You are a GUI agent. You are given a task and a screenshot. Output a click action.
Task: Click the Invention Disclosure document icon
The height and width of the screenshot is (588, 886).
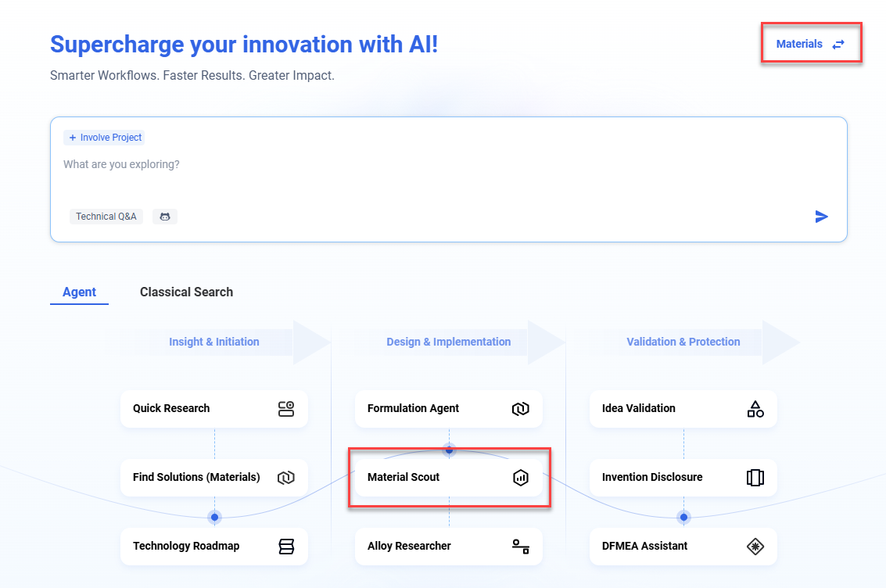(x=755, y=477)
